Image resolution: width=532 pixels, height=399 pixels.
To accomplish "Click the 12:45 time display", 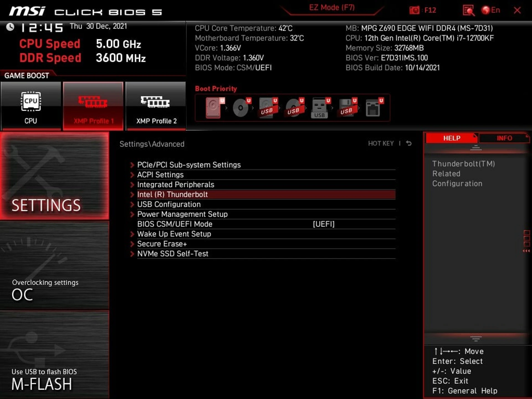I will (42, 27).
